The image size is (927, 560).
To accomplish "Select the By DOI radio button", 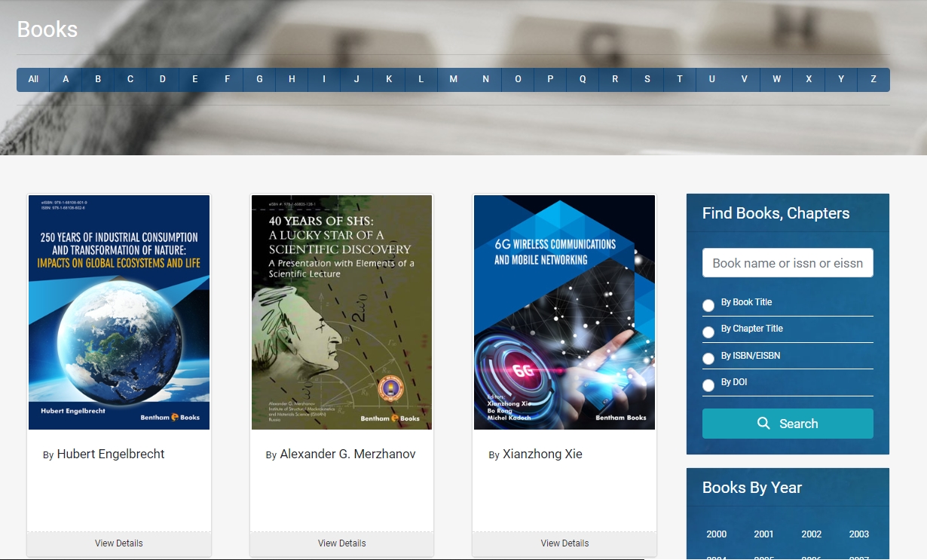I will click(x=708, y=386).
